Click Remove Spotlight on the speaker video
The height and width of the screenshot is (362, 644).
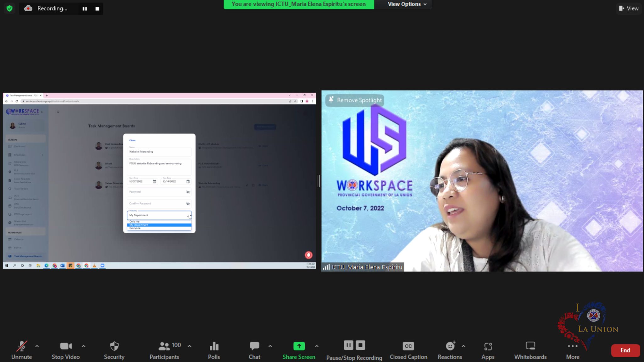tap(355, 100)
